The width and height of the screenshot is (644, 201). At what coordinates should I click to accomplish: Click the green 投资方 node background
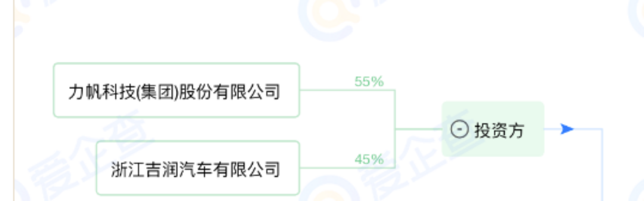[x=493, y=129]
